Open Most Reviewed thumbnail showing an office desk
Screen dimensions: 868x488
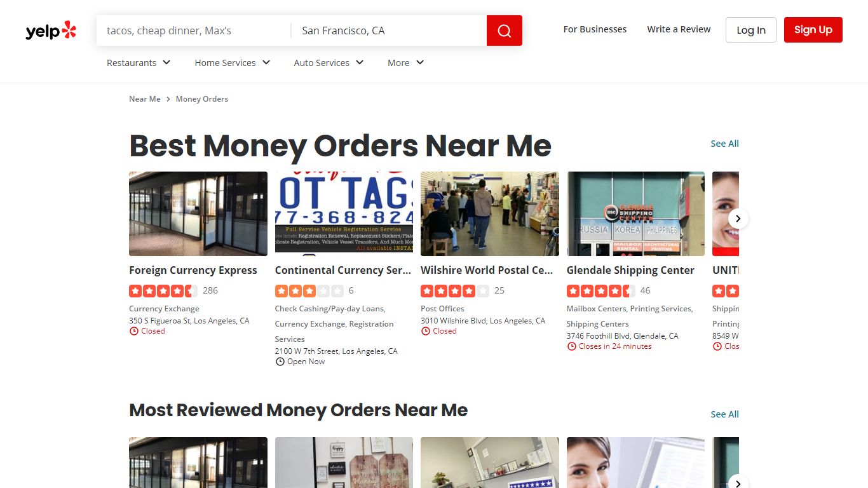tap(490, 463)
